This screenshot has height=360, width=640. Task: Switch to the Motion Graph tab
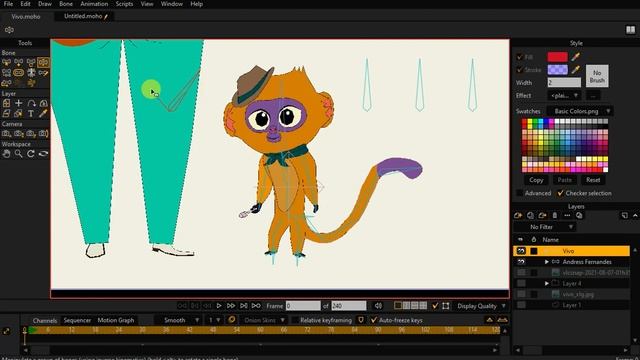click(116, 320)
